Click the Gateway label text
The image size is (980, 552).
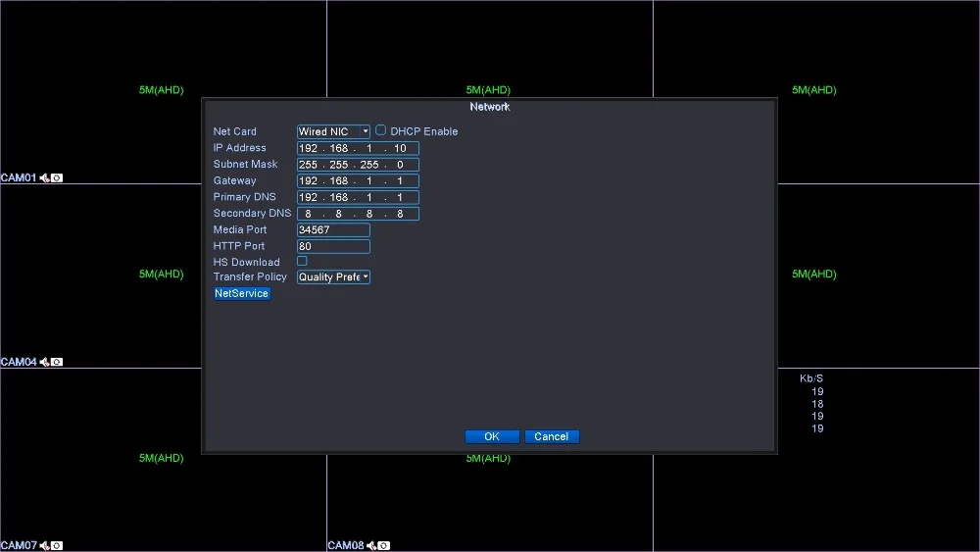[235, 180]
